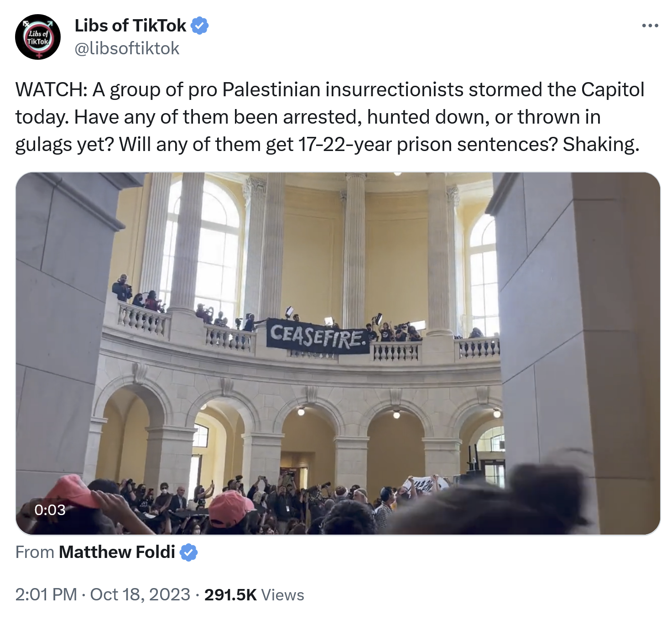Click the Oct 18, 2023 date
This screenshot has width=672, height=620.
click(140, 594)
